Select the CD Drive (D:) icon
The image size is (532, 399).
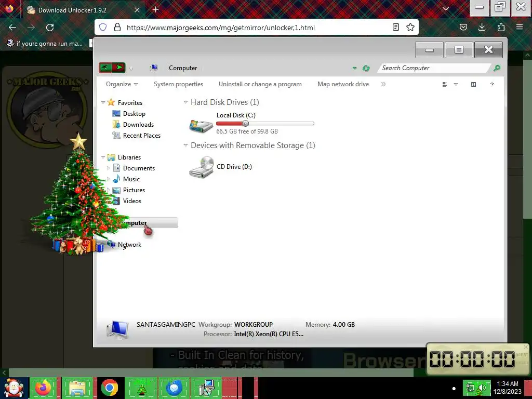tap(202, 167)
